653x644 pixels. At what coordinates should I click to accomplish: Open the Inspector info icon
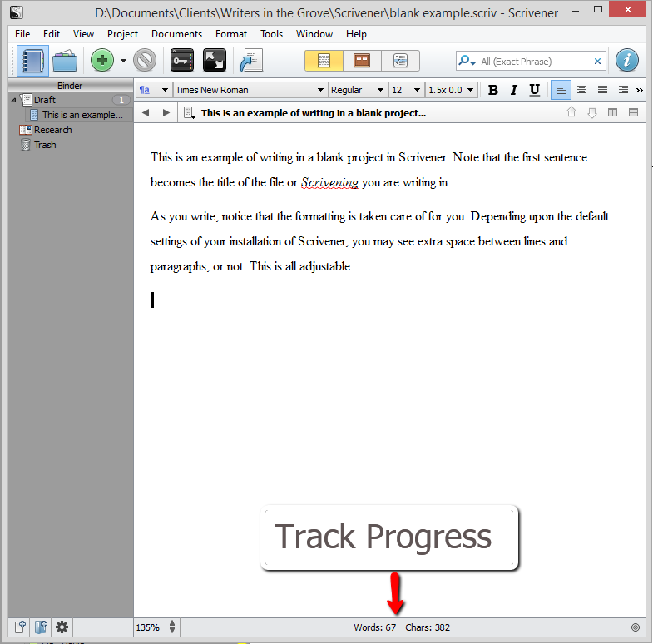click(x=627, y=61)
